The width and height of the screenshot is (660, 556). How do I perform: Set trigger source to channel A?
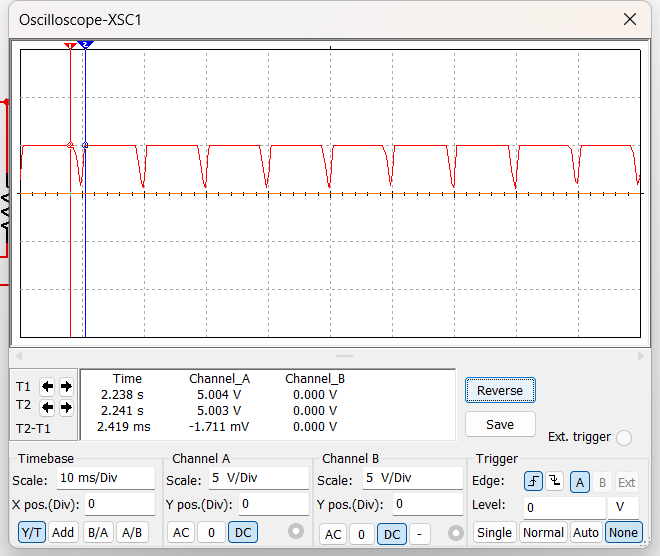click(x=579, y=481)
